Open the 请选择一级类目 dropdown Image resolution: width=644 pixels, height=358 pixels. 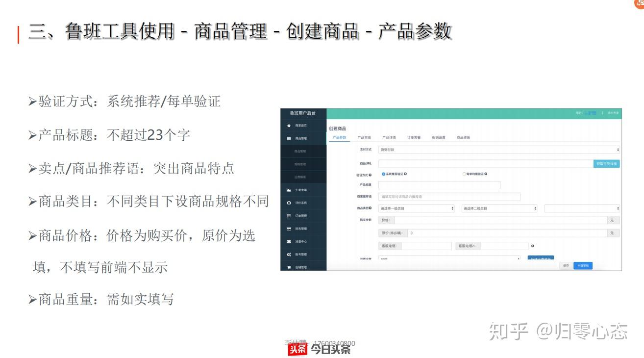(x=417, y=208)
